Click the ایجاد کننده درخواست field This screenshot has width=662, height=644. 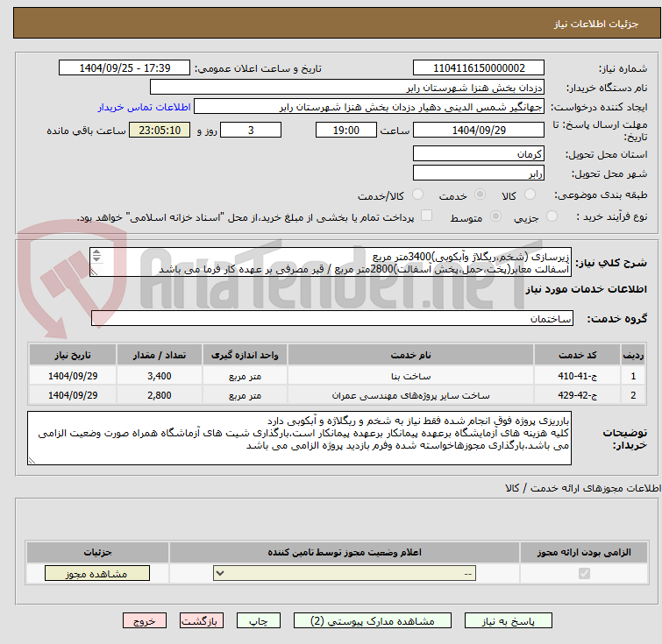(368, 107)
